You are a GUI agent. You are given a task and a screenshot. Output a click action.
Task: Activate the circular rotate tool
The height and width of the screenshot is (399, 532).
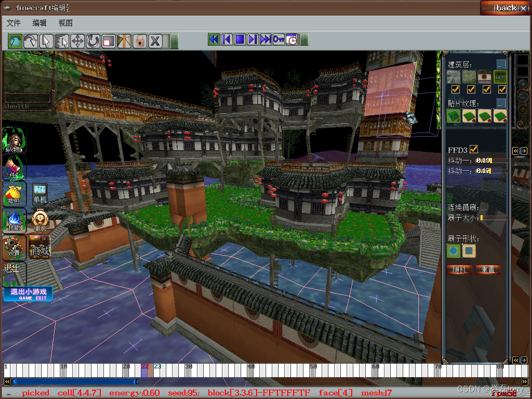(x=93, y=41)
